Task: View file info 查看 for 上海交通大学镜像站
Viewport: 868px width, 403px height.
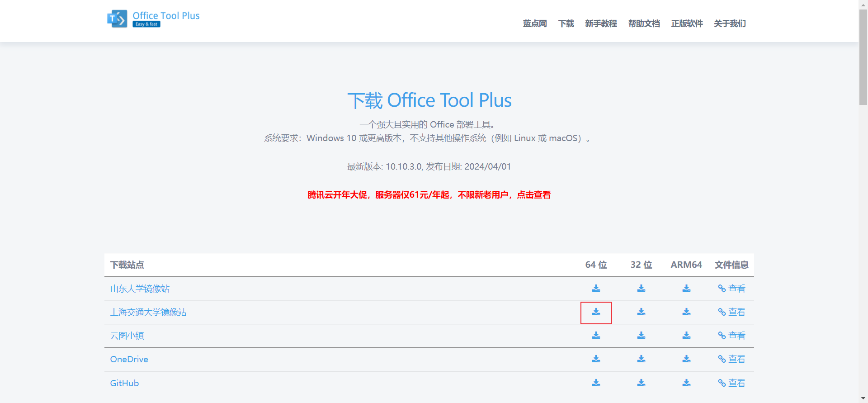Action: click(x=731, y=312)
